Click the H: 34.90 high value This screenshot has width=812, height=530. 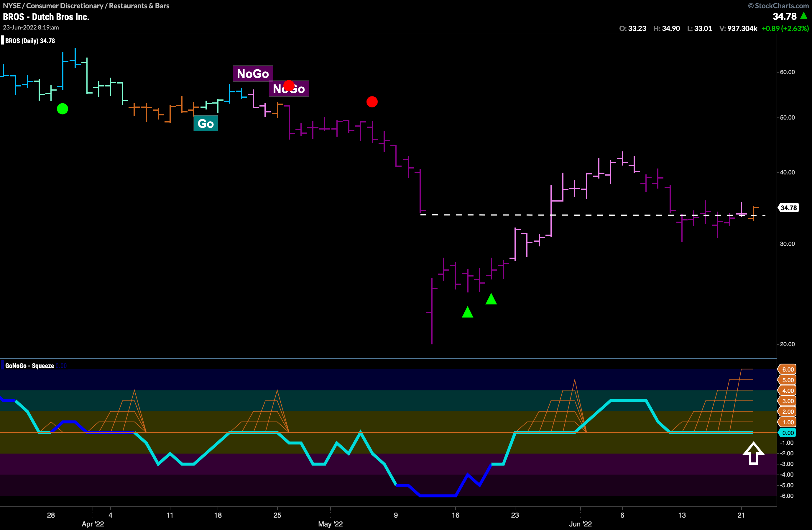pyautogui.click(x=667, y=28)
